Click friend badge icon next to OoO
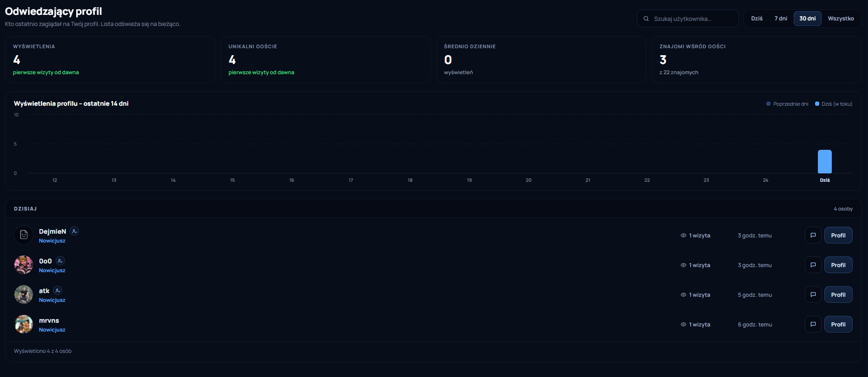868x377 pixels. click(60, 261)
